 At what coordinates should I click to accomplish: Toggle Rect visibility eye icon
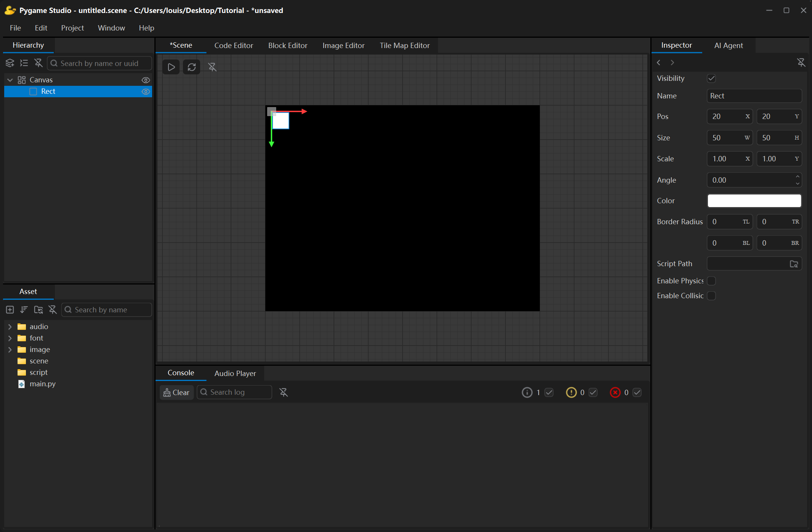(146, 92)
